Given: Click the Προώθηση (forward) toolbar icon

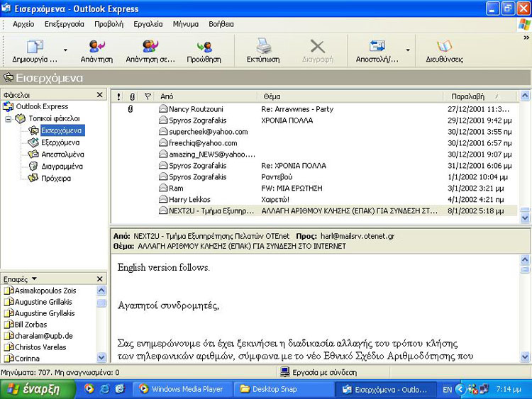Looking at the screenshot, I should click(204, 47).
